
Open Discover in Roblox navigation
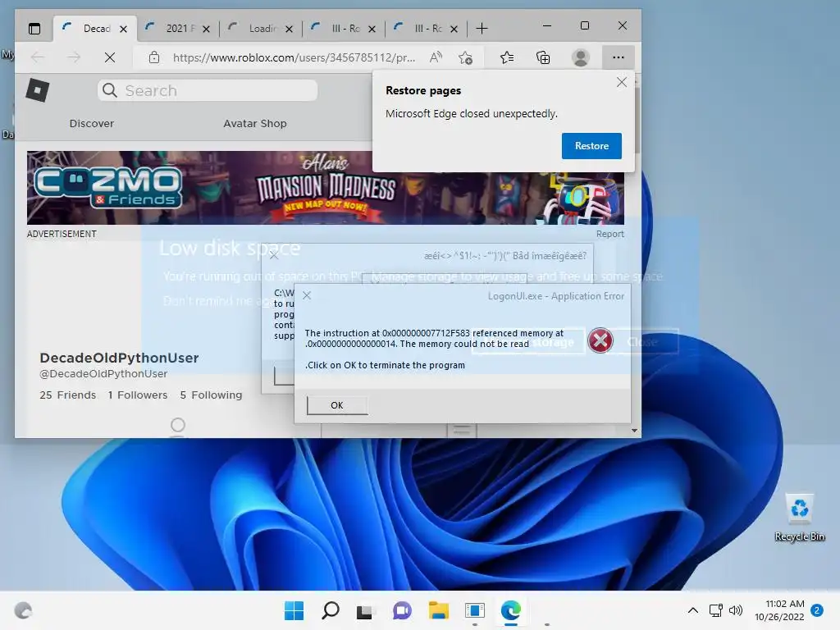point(92,124)
